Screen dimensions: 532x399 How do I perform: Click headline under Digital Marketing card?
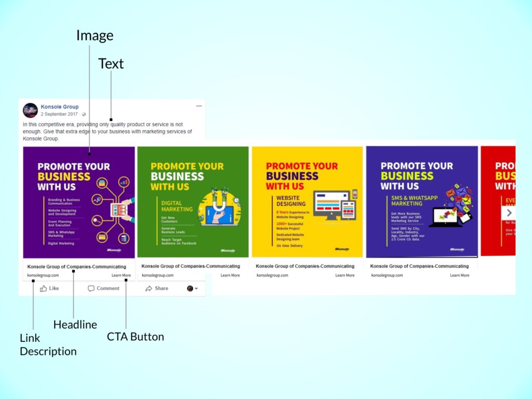tap(191, 267)
